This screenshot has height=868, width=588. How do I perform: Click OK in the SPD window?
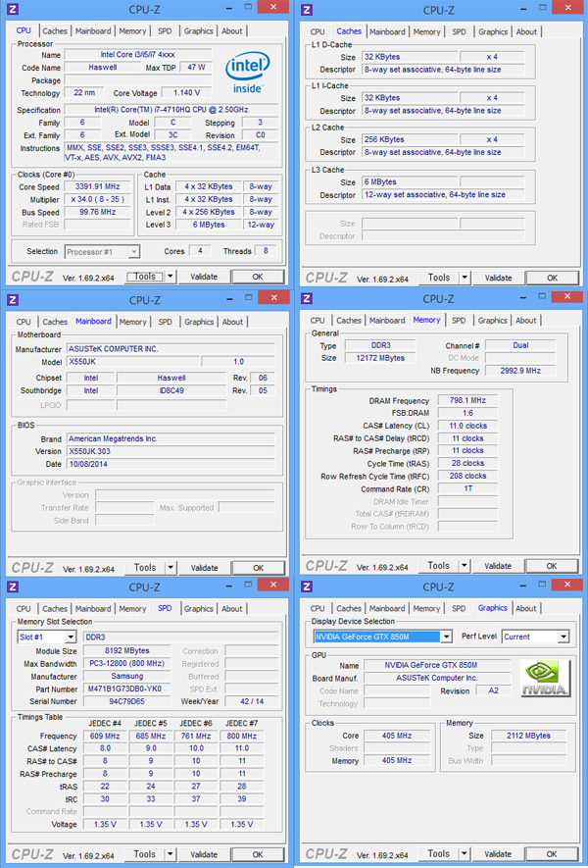258,854
